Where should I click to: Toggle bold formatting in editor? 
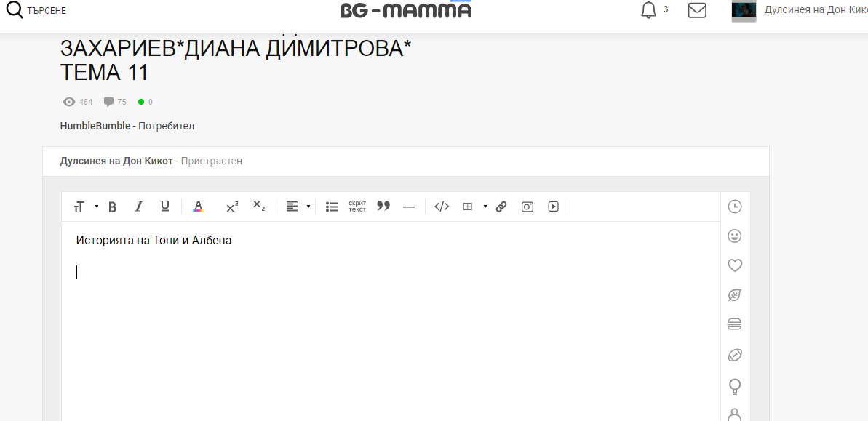(113, 207)
